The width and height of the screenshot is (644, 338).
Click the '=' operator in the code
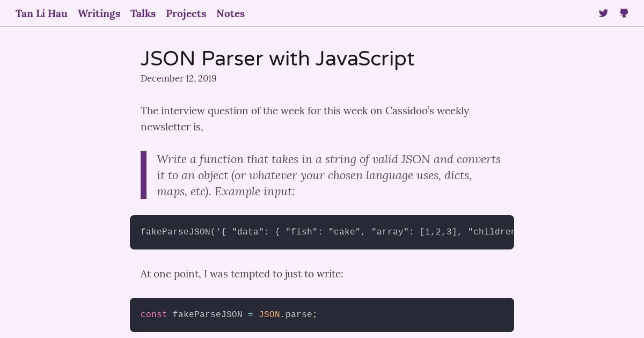(251, 315)
